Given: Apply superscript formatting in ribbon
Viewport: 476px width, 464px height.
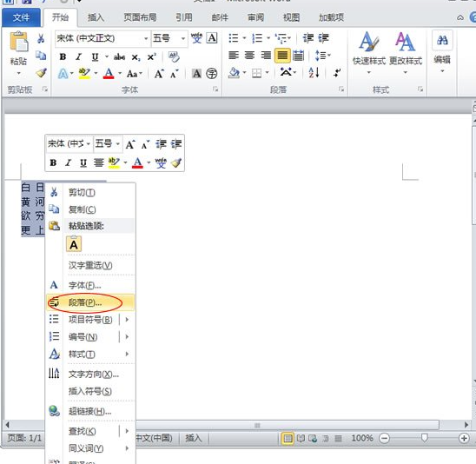Looking at the screenshot, I should click(151, 56).
